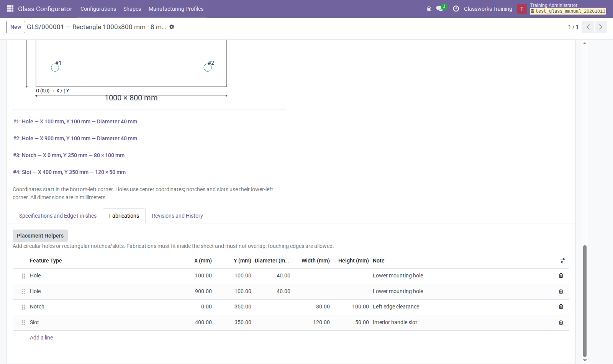613x364 pixels.
Task: Grab the drag handle of the Notch row
Action: 23,307
